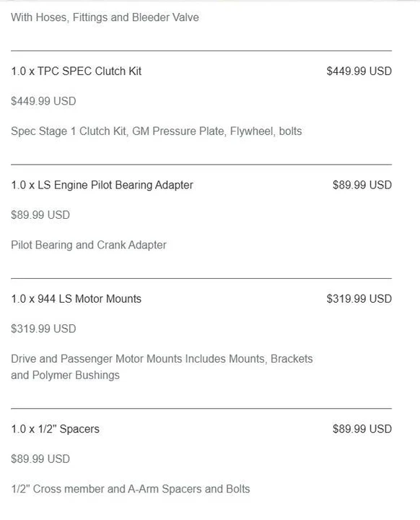
Task: Click the divider line above TPC SPEC Clutch Kit
Action: [x=201, y=51]
